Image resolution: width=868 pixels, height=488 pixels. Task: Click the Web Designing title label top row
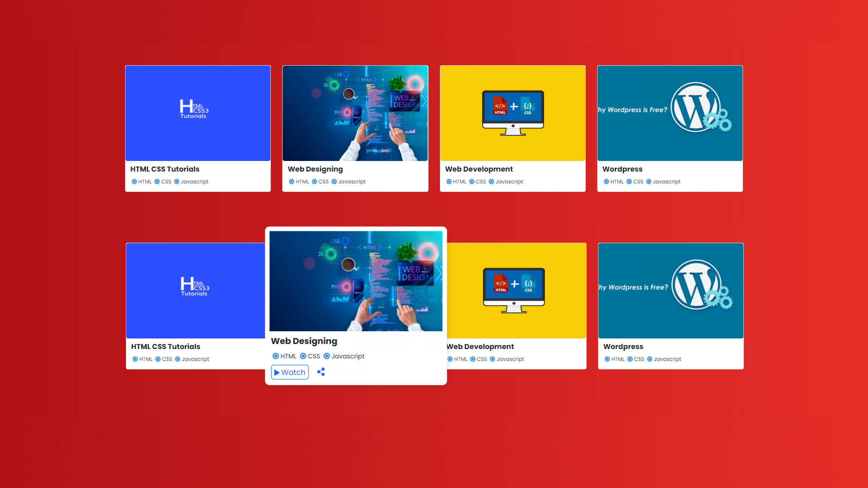click(315, 169)
